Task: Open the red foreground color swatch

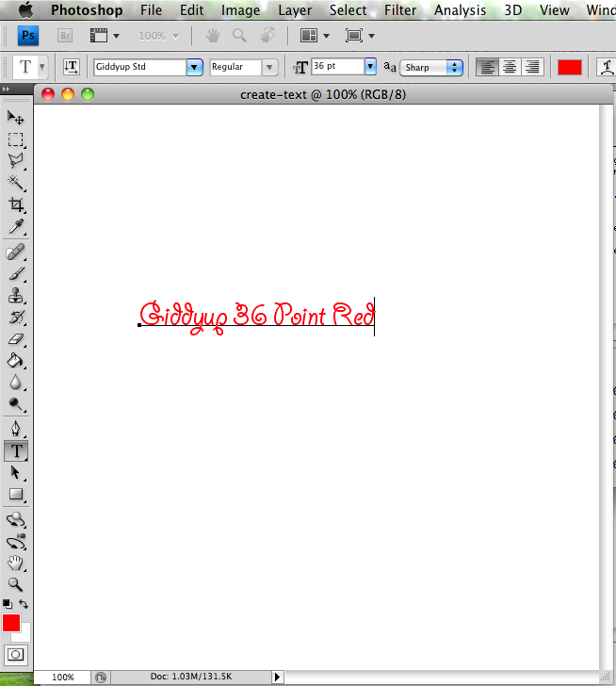Action: (11, 623)
